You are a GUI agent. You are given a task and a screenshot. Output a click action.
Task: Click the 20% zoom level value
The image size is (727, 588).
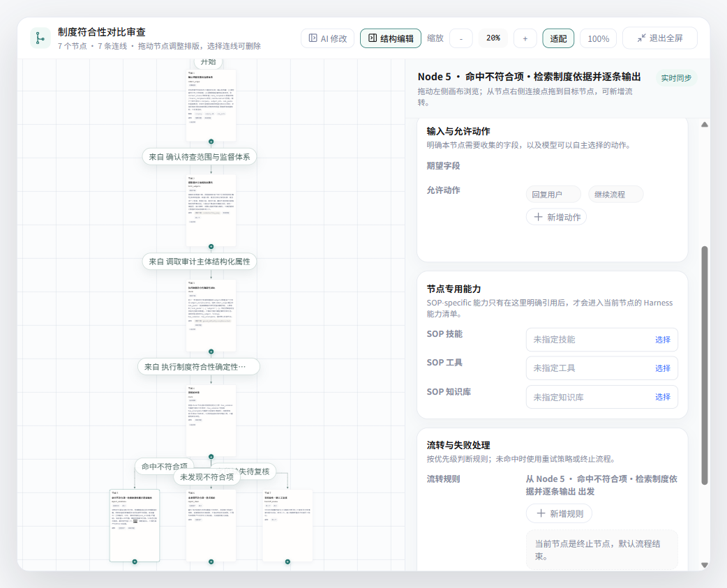click(x=493, y=38)
